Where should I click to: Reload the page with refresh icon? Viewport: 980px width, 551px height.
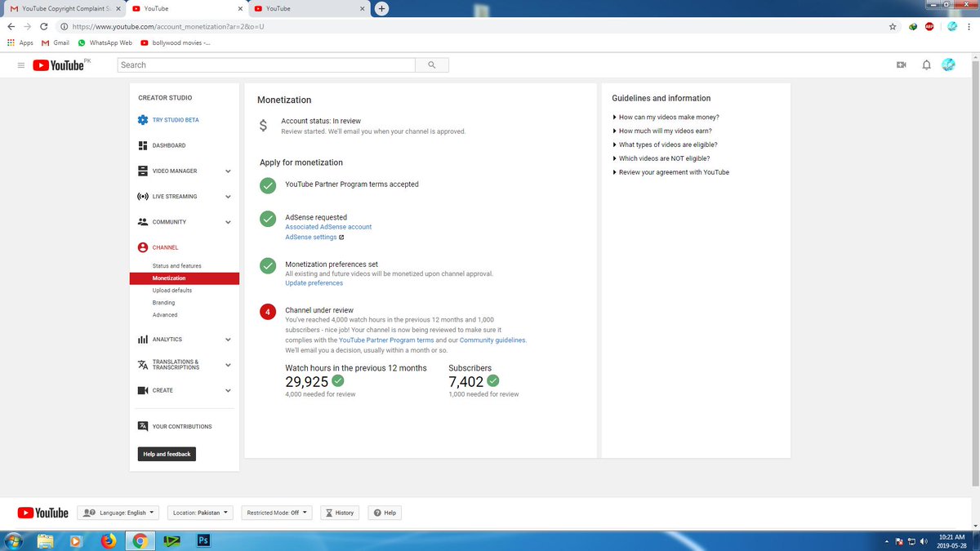[43, 27]
